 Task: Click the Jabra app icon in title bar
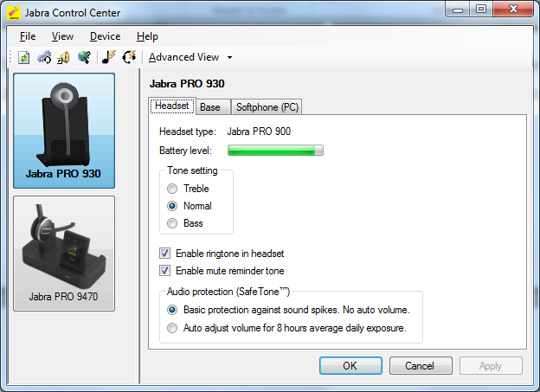coord(14,13)
